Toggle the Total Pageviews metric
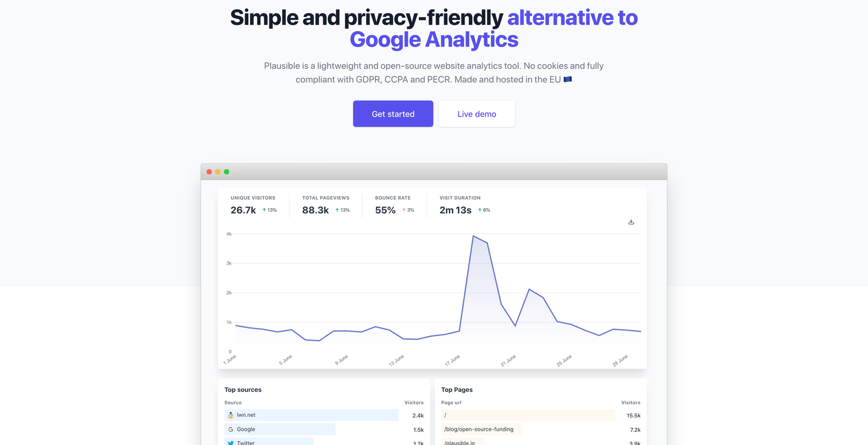The image size is (868, 445). coord(325,205)
